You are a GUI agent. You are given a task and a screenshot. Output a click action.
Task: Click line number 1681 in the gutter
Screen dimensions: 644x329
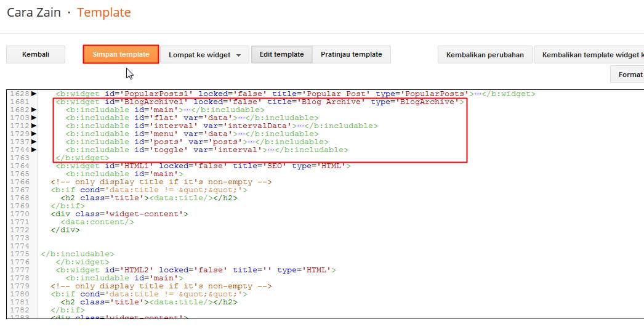click(19, 102)
